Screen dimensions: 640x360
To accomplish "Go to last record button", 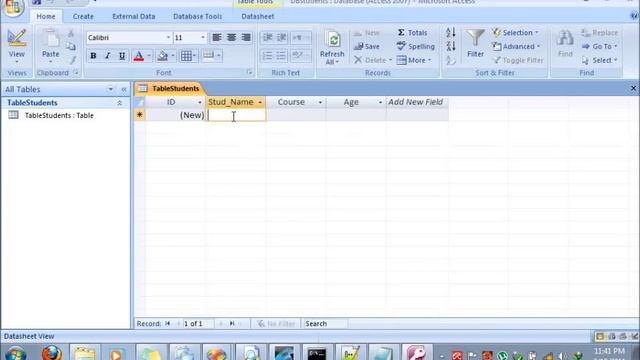I will 232,324.
